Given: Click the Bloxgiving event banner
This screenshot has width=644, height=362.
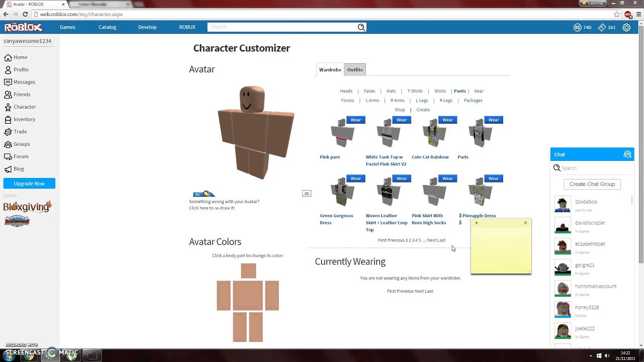Looking at the screenshot, I should pyautogui.click(x=28, y=207).
